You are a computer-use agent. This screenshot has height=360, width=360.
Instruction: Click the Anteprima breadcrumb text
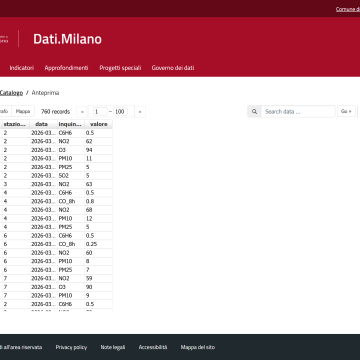coord(45,93)
